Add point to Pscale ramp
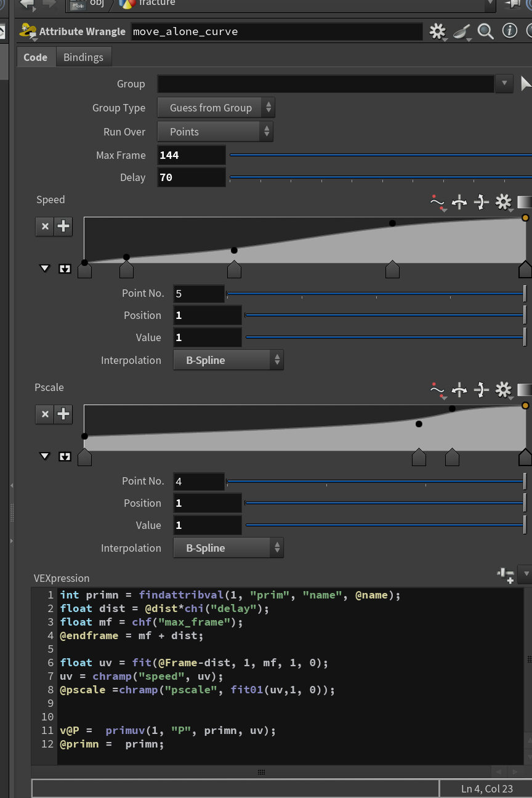The height and width of the screenshot is (798, 532). pyautogui.click(x=63, y=414)
